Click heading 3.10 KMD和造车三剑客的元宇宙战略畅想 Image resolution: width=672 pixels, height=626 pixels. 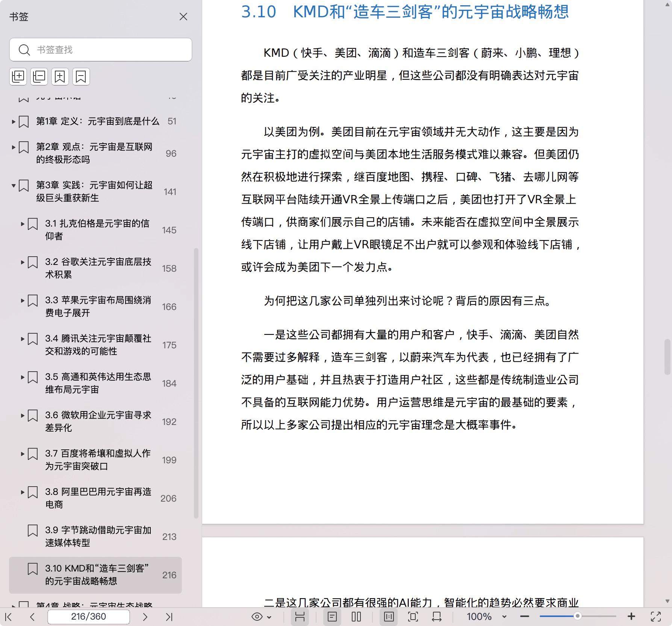(x=405, y=11)
